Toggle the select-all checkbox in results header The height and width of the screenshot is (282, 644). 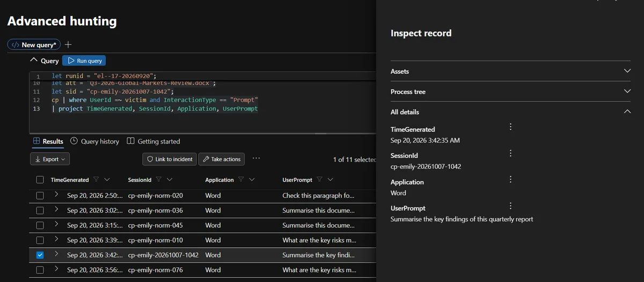pos(40,180)
